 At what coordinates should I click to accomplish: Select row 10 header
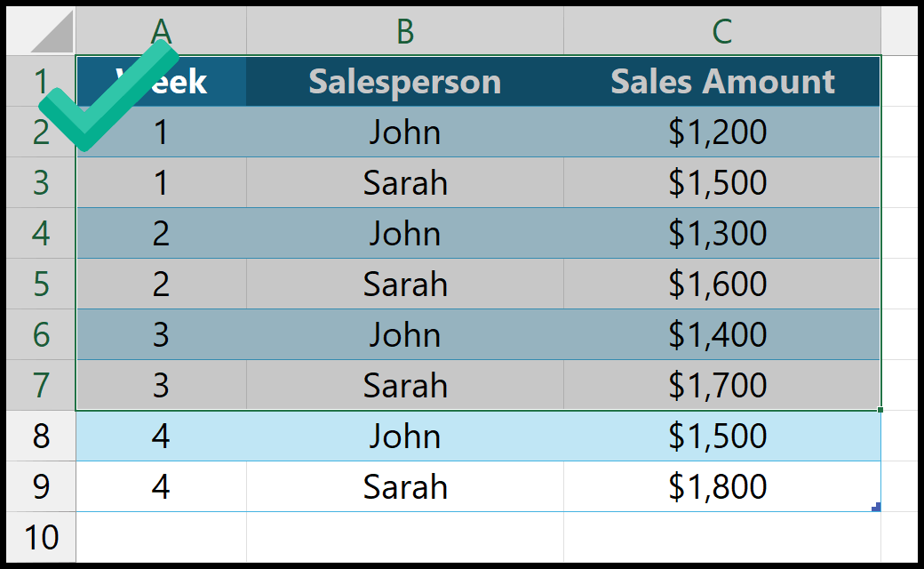(x=41, y=537)
